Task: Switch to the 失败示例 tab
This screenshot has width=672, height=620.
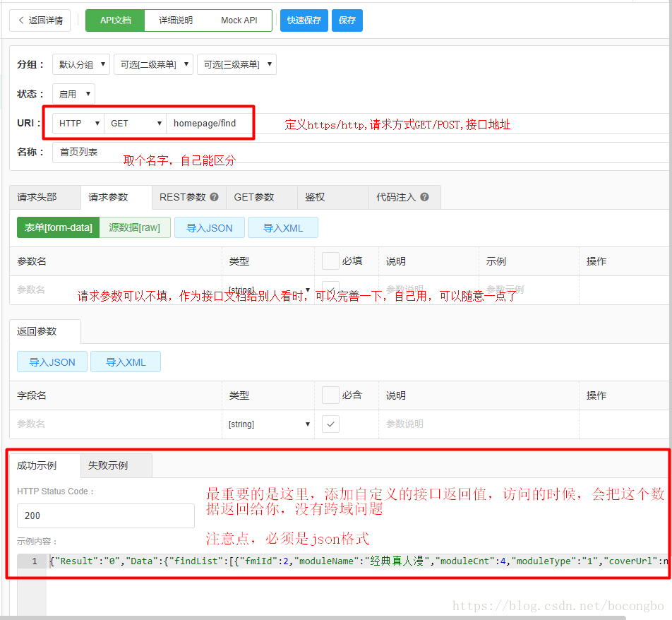Action: click(108, 466)
